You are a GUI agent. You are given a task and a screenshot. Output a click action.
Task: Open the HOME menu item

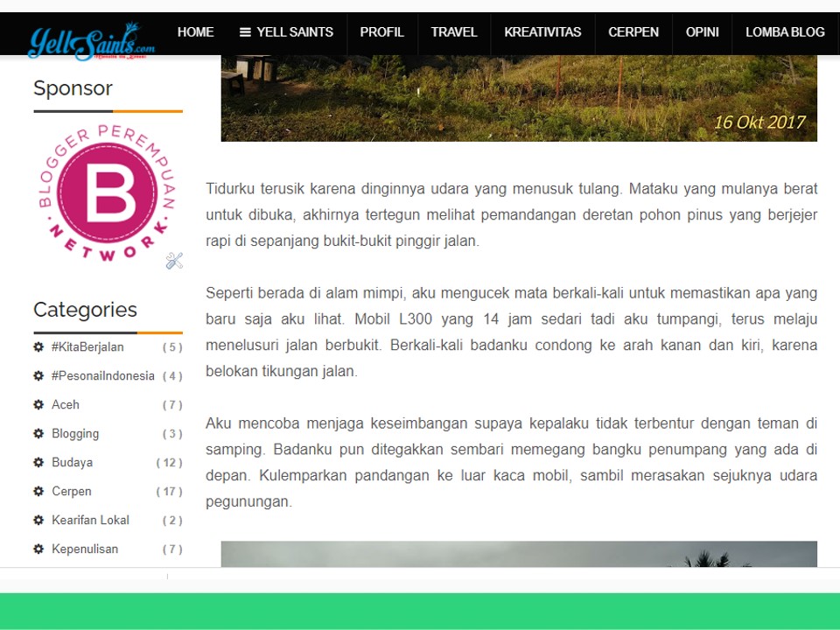pos(195,32)
